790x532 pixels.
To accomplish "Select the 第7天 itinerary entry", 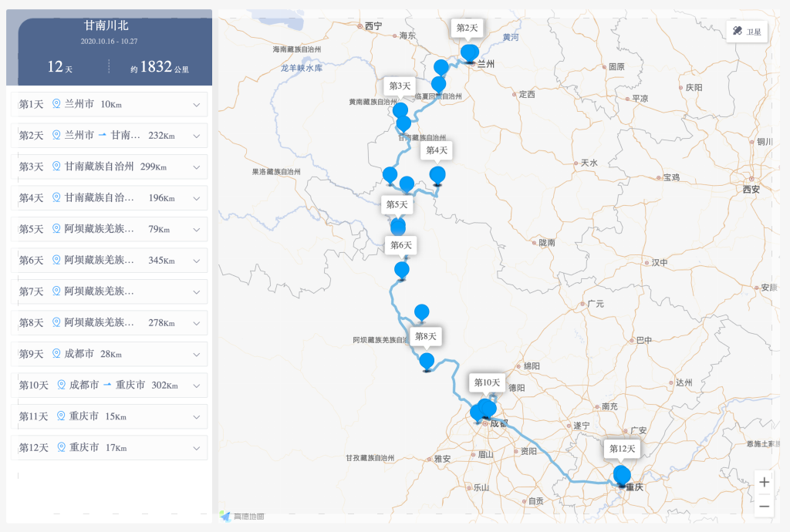I will coord(109,291).
